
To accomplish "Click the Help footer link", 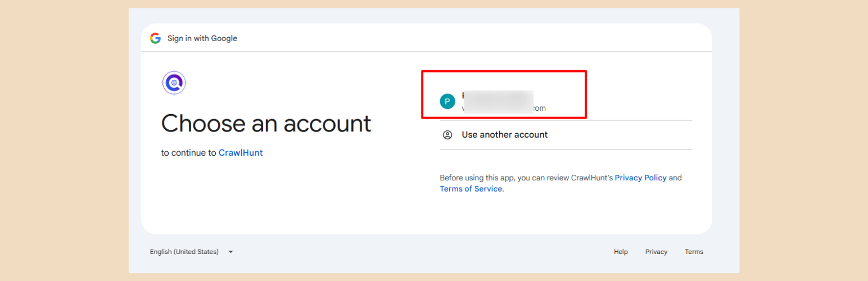I will point(621,252).
